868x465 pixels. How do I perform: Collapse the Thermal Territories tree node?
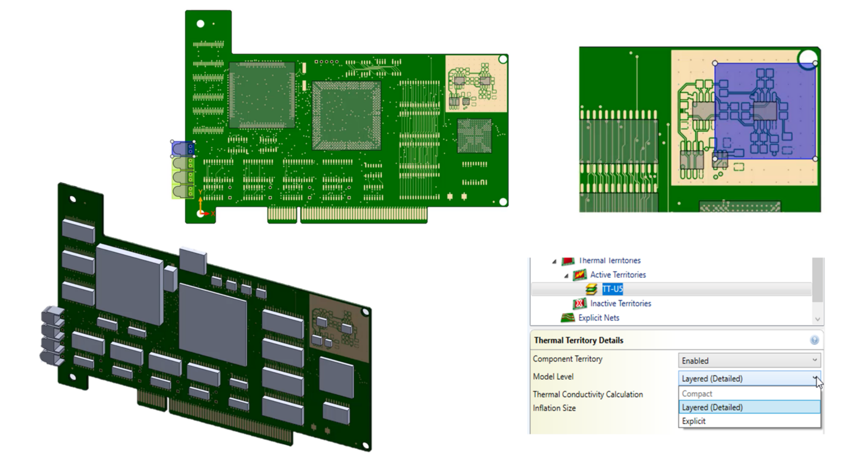(554, 261)
